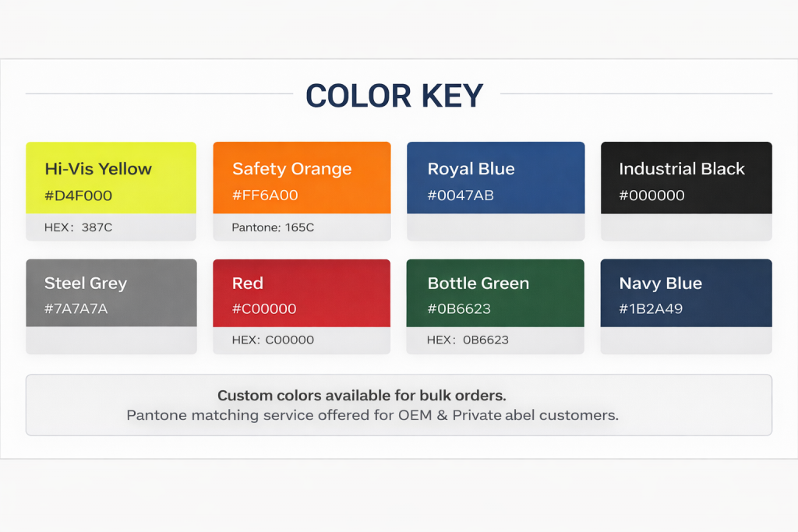Click the COLOR KEY heading
798x532 pixels.
(x=394, y=96)
